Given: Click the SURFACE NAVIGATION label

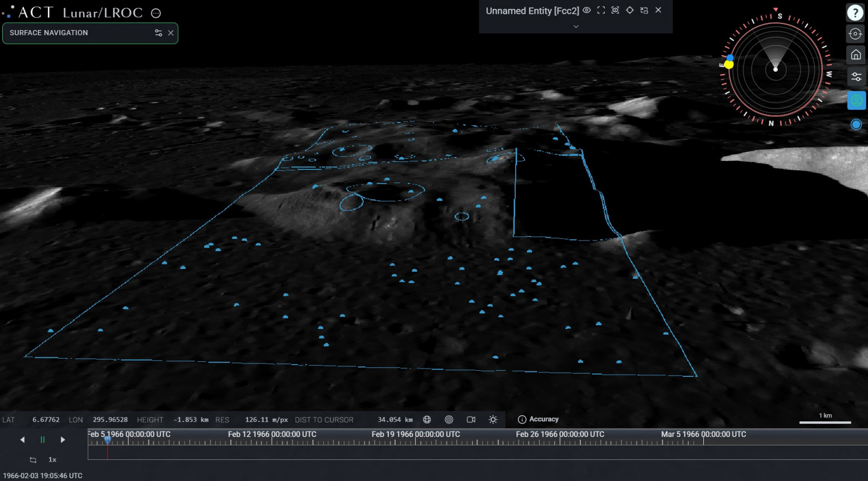Looking at the screenshot, I should tap(49, 33).
